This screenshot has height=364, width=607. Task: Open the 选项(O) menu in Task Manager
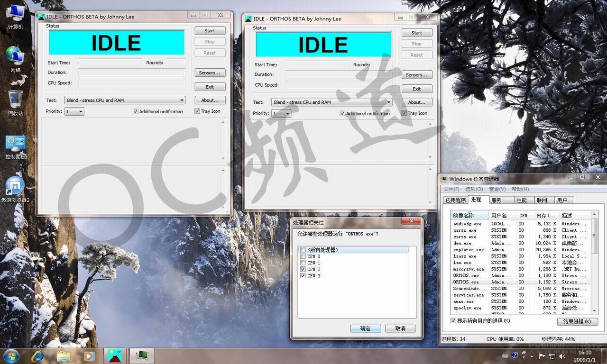click(x=474, y=189)
